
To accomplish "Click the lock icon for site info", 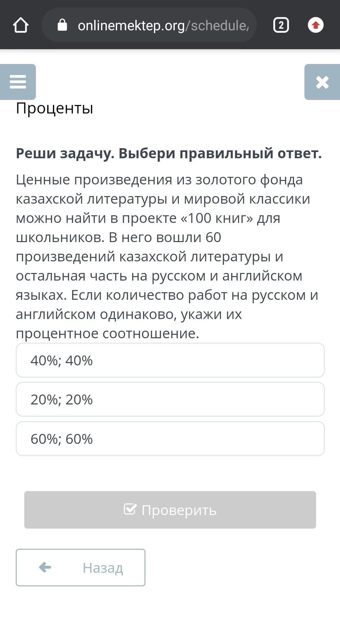I will [x=62, y=25].
